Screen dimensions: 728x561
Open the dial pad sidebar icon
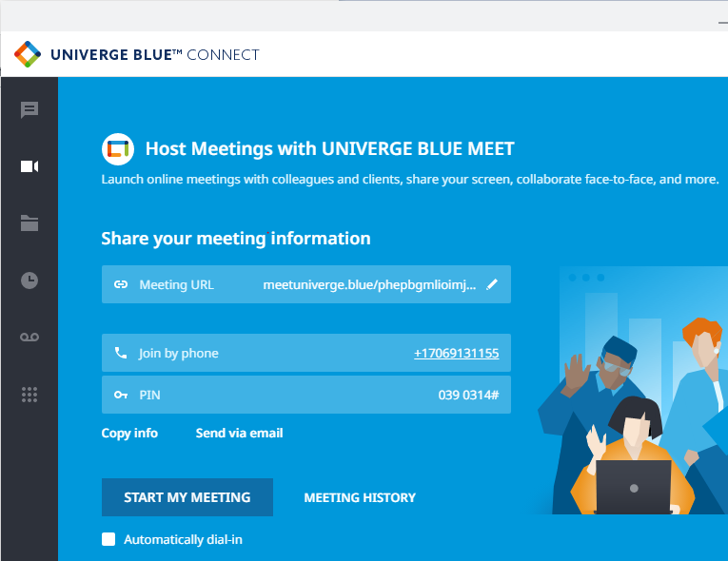pyautogui.click(x=30, y=394)
